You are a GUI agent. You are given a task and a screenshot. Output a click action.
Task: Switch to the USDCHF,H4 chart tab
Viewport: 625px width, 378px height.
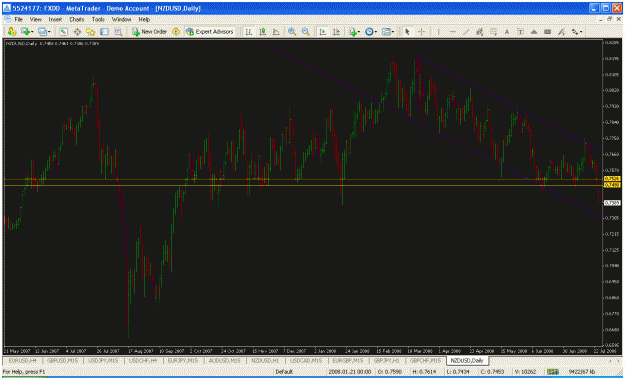point(143,360)
